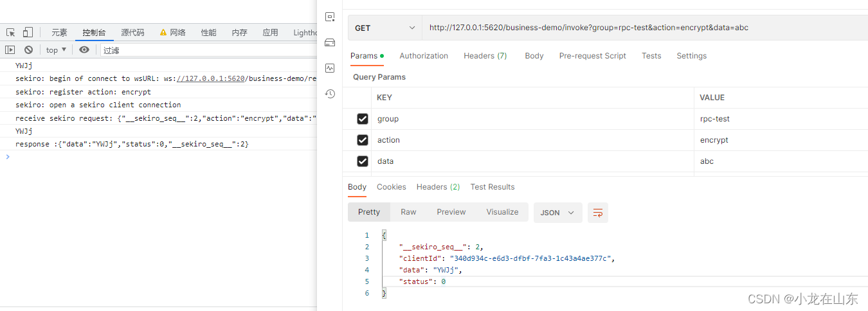The width and height of the screenshot is (868, 311).
Task: Select the Raw response view button
Action: click(408, 212)
